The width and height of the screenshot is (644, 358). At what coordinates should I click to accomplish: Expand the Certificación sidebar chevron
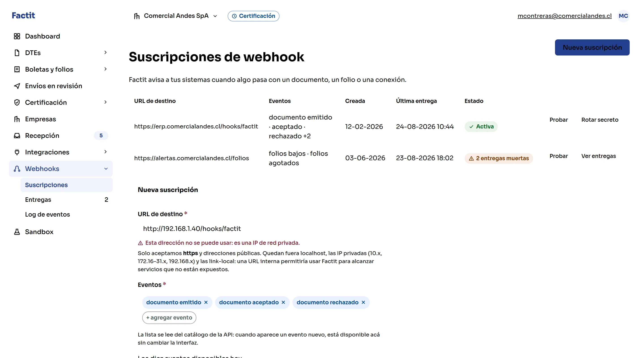pyautogui.click(x=106, y=102)
